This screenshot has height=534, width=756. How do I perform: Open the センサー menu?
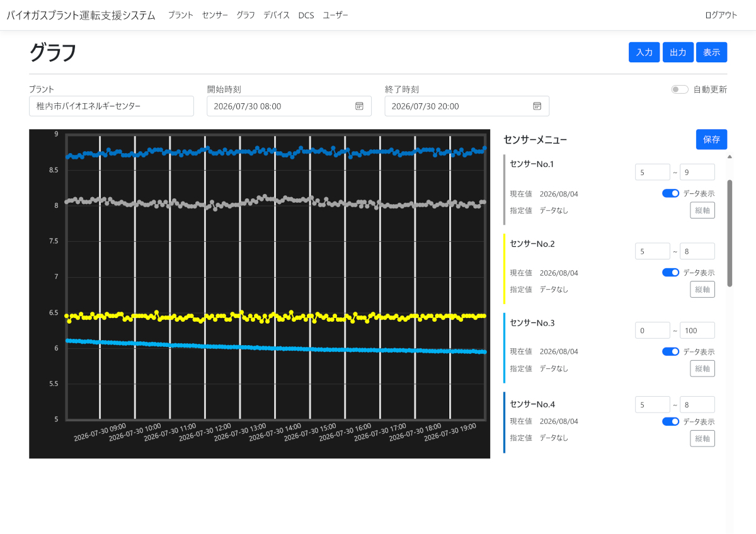pos(215,15)
